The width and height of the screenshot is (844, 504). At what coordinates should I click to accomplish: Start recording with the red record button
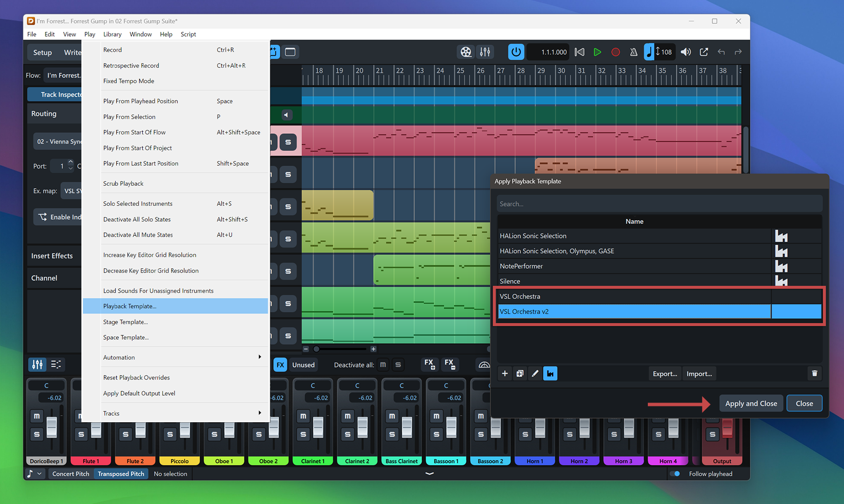pos(615,52)
